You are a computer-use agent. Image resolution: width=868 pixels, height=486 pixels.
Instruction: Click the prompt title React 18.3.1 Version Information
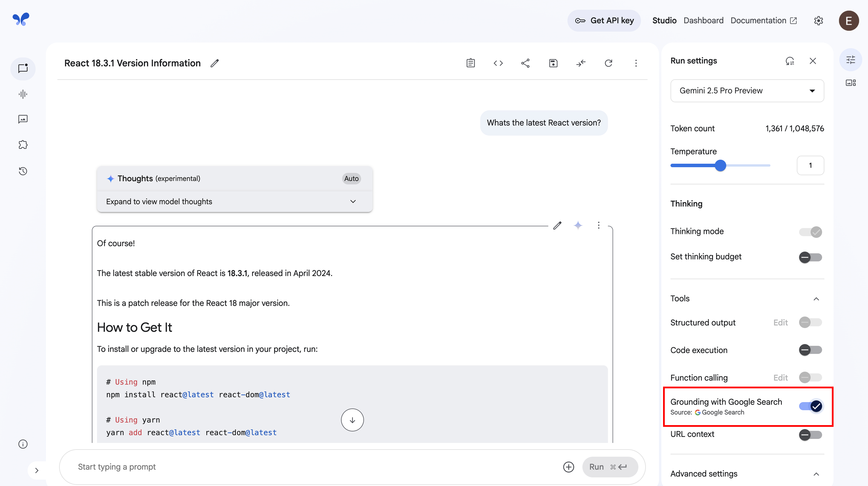132,63
